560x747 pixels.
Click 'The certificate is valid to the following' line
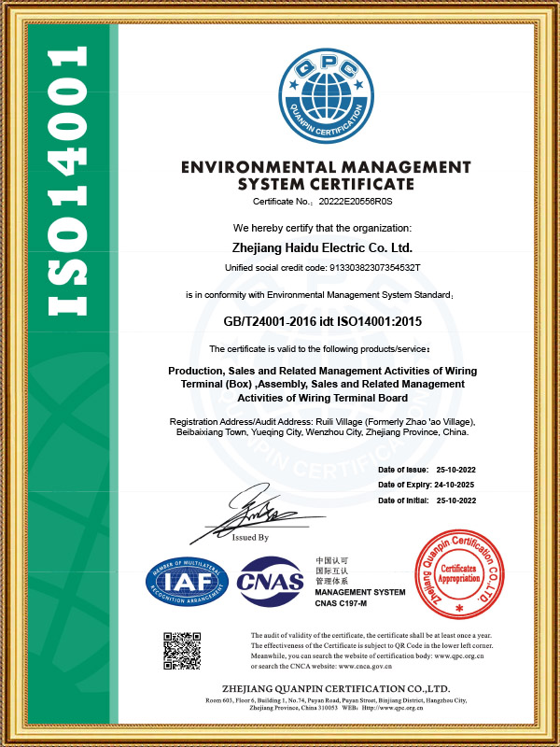[x=319, y=349]
